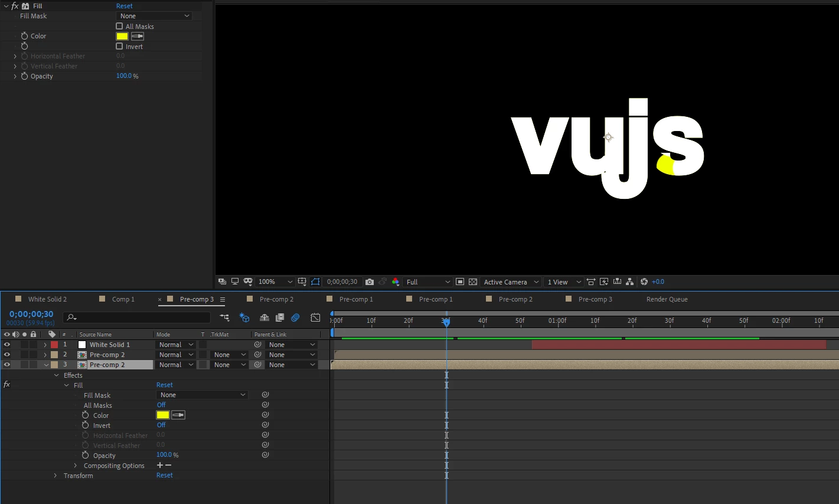Click the Always Preview This View icon
The height and width of the screenshot is (504, 839).
pos(222,282)
